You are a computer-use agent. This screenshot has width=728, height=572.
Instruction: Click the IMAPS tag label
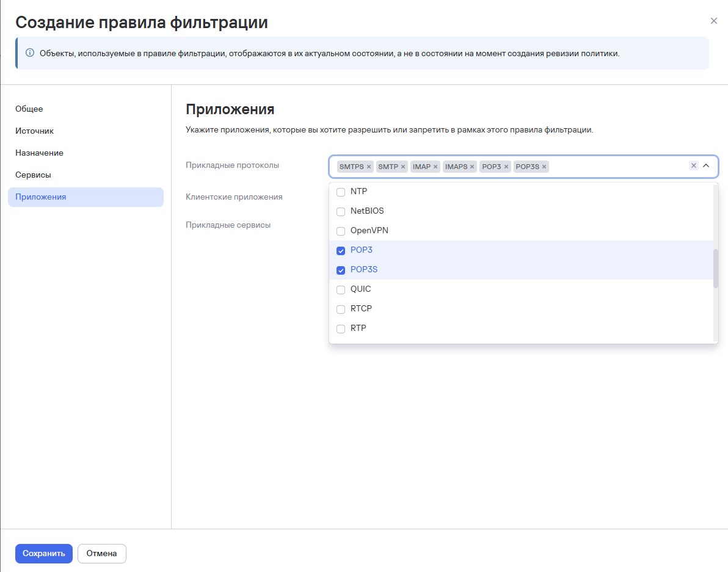(456, 167)
